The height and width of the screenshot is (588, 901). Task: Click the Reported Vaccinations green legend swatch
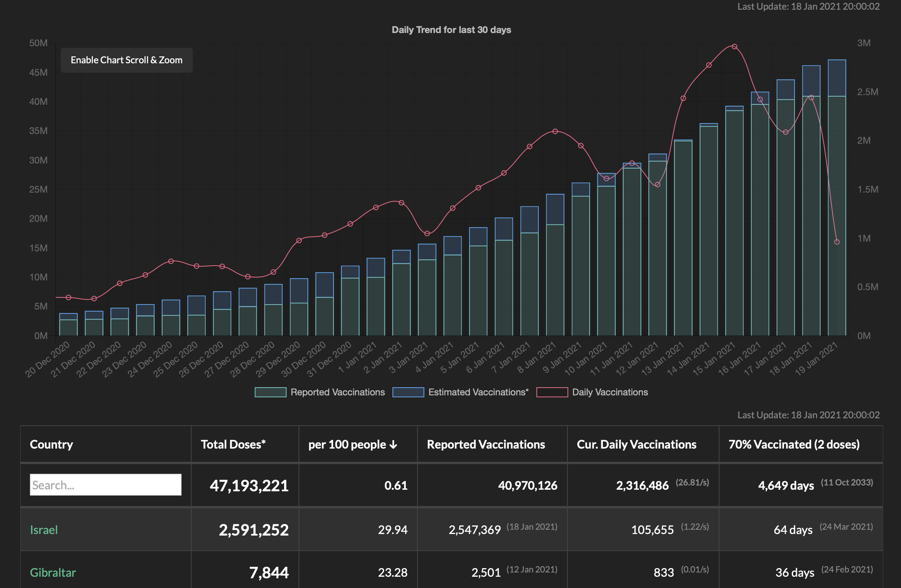271,392
